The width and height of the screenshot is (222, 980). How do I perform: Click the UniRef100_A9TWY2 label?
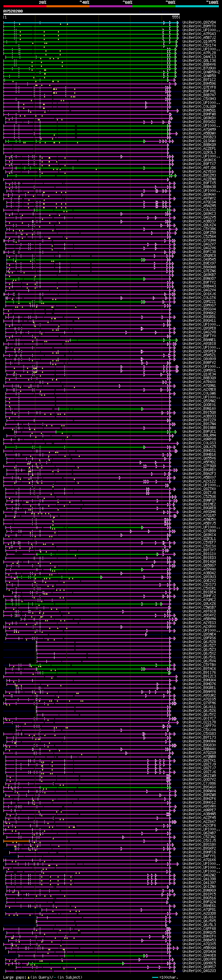click(x=199, y=198)
